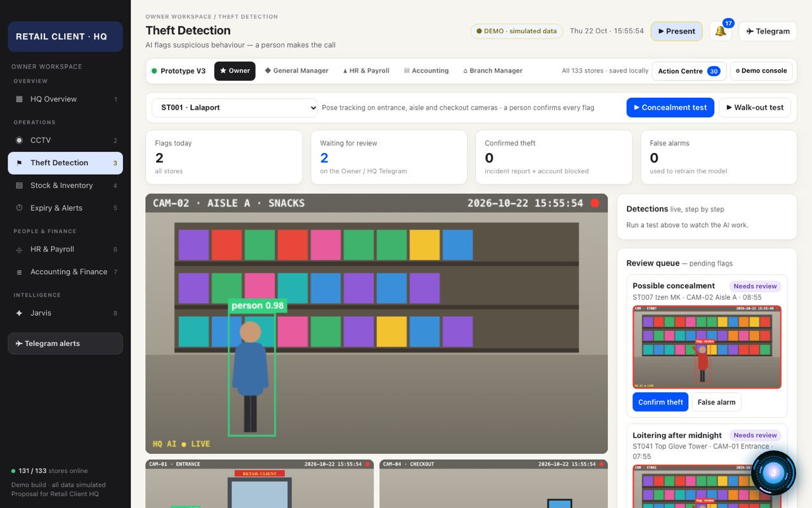Switch to the Branch Manager role tab
This screenshot has width=812, height=508.
(493, 71)
